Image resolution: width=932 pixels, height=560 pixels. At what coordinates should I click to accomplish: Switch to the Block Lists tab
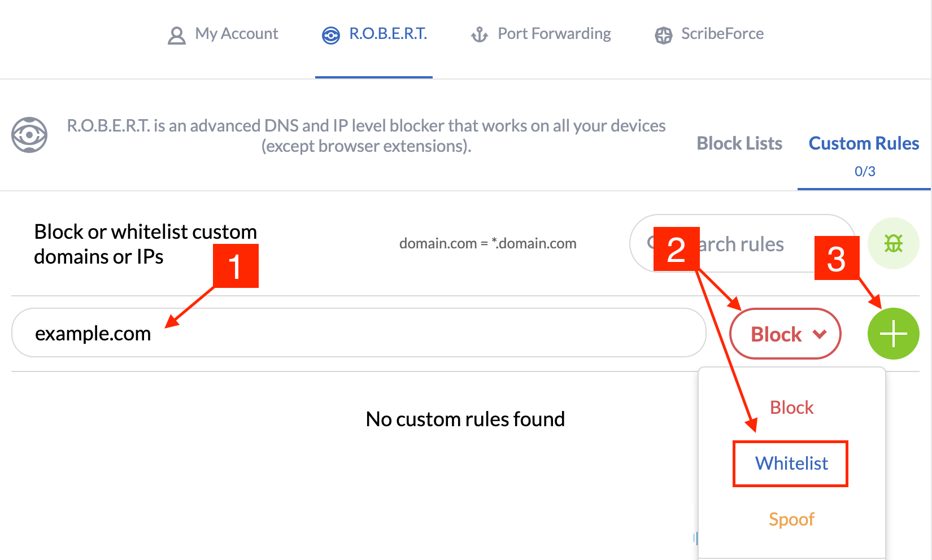tap(739, 143)
